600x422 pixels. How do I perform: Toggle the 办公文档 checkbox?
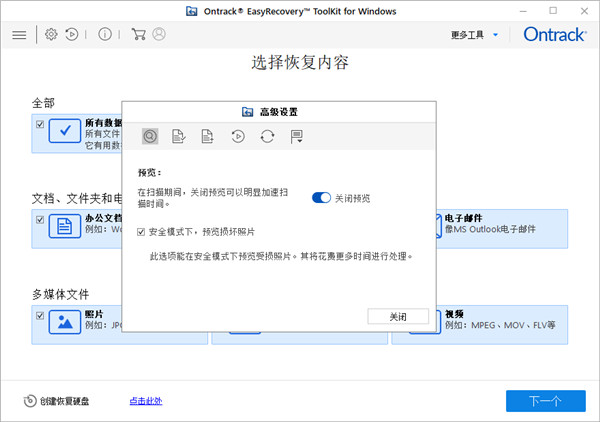coord(40,220)
